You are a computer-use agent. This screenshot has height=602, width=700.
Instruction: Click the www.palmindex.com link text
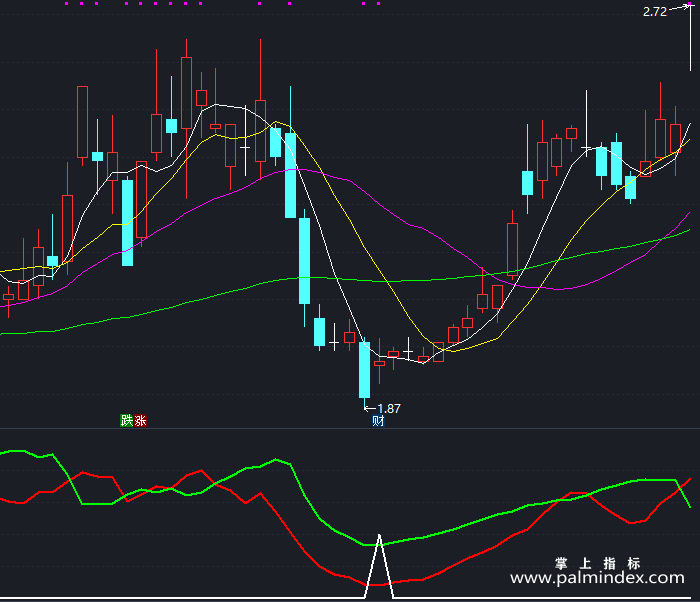coord(597,578)
